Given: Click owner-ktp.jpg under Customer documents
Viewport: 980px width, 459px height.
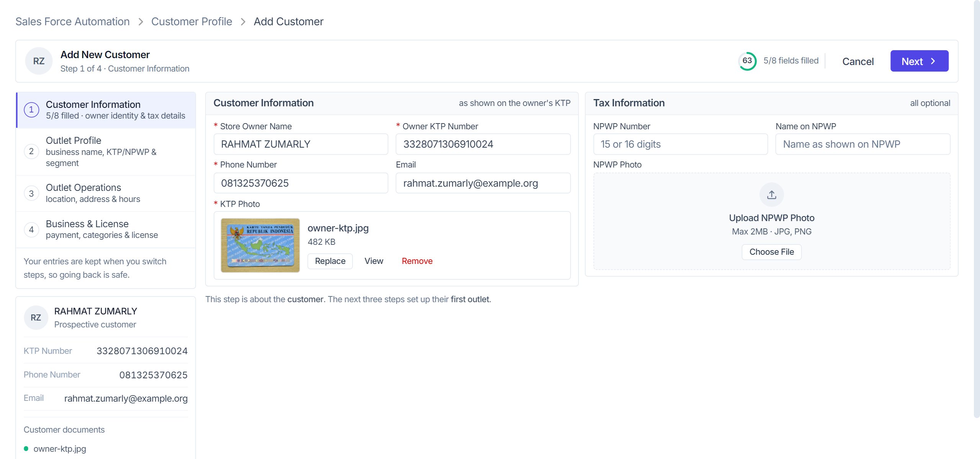Looking at the screenshot, I should tap(60, 449).
